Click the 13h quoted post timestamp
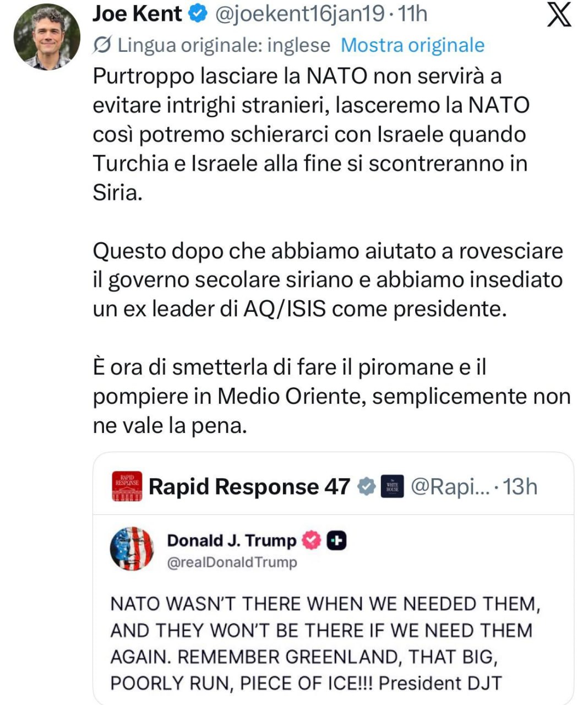 [520, 486]
